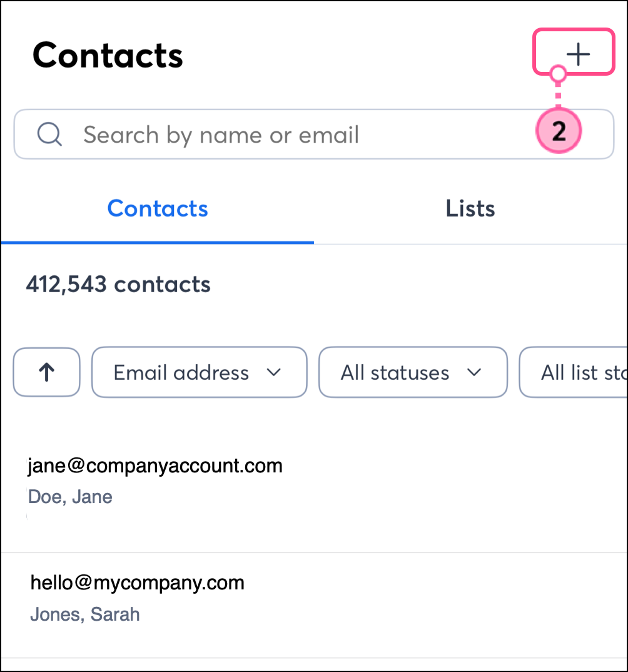The height and width of the screenshot is (672, 628).
Task: Toggle sort direction with the up arrow
Action: 47,372
